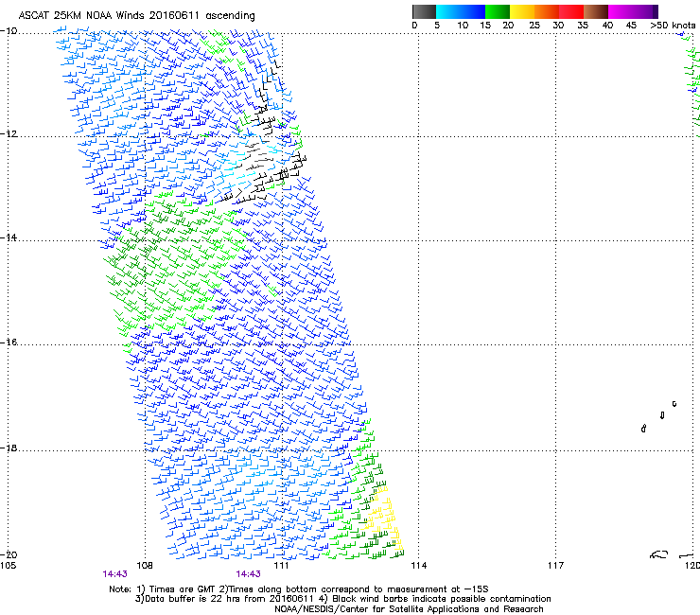Click the '-12' latitude axis label
The width and height of the screenshot is (700, 615).
(x=9, y=134)
